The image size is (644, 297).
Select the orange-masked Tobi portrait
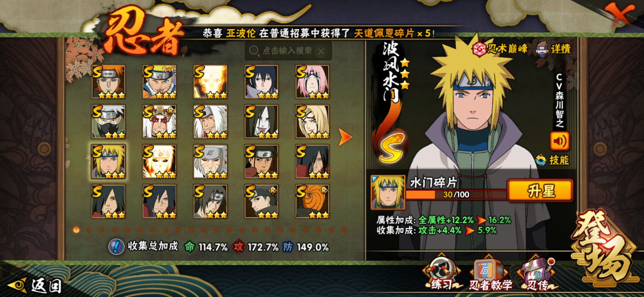click(312, 201)
